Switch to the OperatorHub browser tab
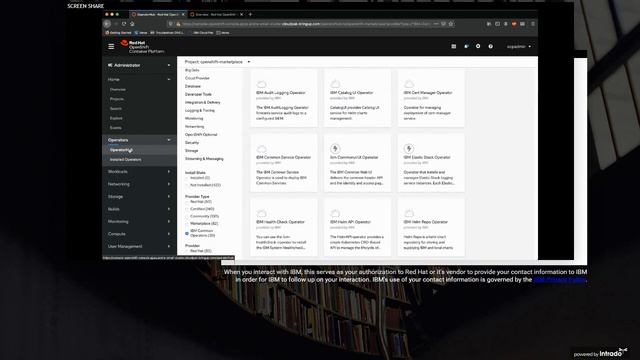 157,14
